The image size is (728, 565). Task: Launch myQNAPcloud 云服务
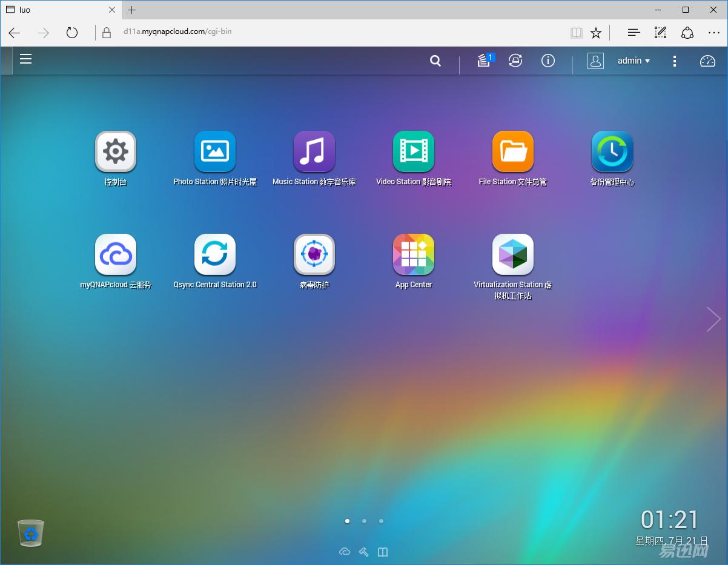click(x=116, y=255)
